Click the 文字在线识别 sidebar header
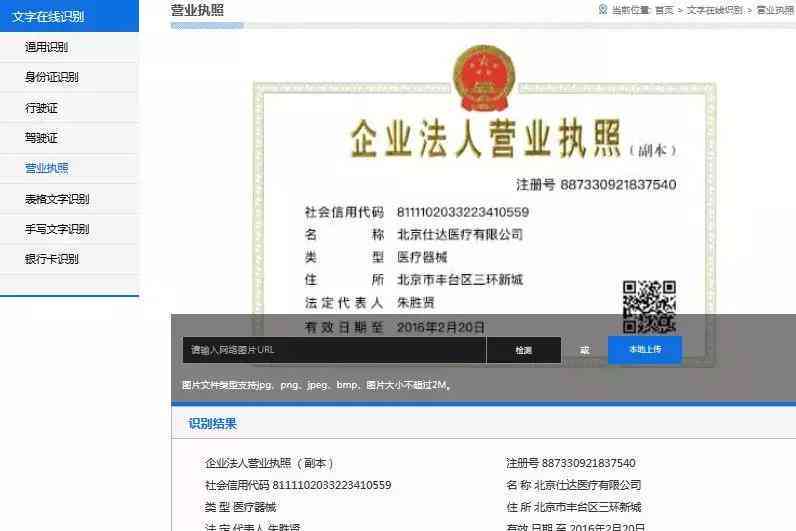 tap(70, 16)
